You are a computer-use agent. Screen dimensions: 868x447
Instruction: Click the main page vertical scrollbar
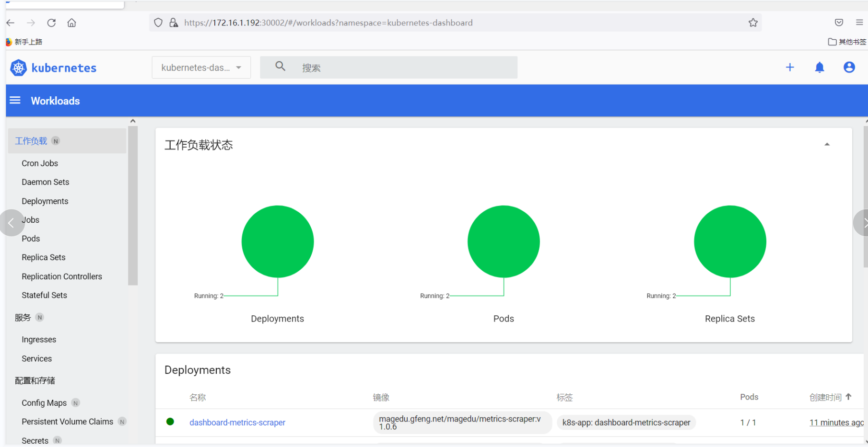(866, 196)
